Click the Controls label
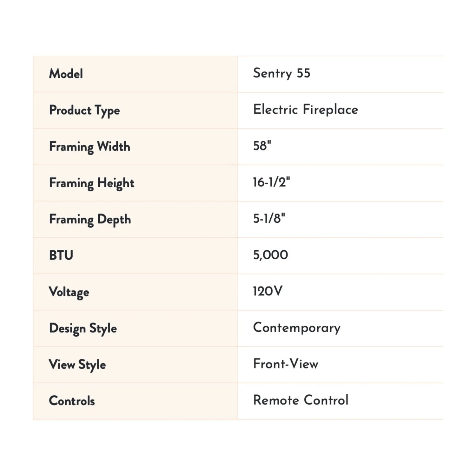476x476 pixels. pyautogui.click(x=72, y=401)
